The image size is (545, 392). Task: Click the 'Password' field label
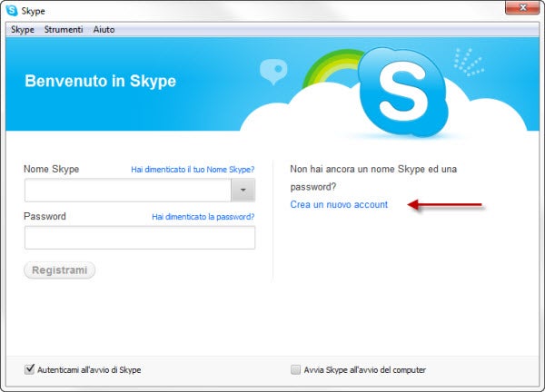click(x=45, y=216)
